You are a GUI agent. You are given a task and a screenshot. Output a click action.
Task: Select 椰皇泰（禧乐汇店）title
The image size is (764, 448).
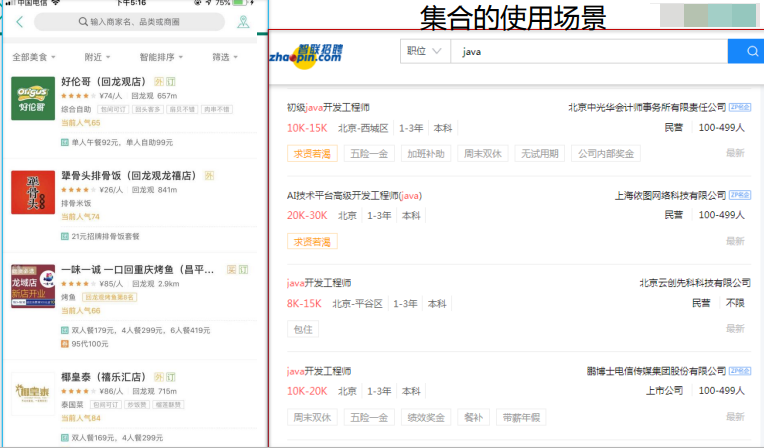click(x=103, y=377)
